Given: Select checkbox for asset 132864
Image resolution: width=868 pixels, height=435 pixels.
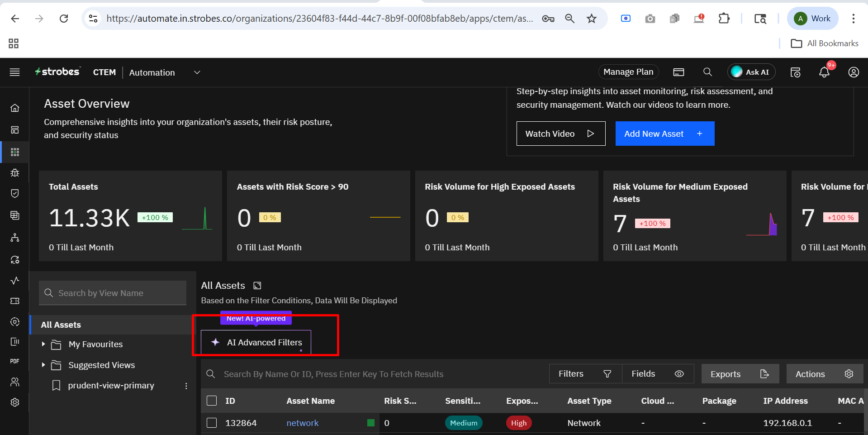Looking at the screenshot, I should (x=212, y=423).
